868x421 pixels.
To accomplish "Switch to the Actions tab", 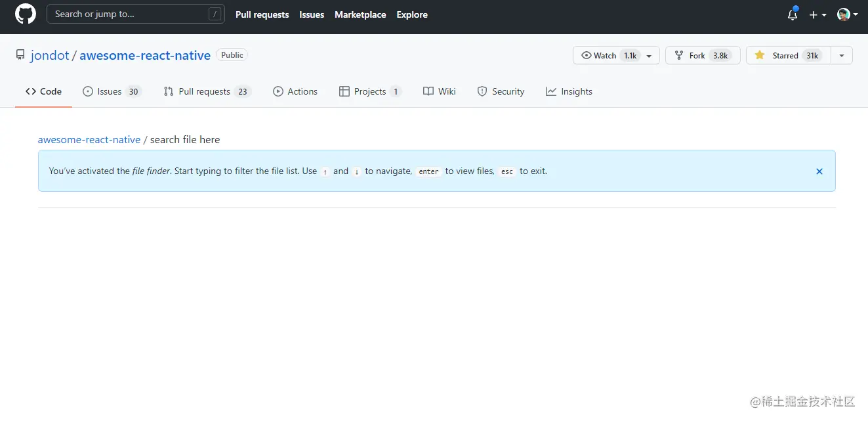I will (x=295, y=91).
